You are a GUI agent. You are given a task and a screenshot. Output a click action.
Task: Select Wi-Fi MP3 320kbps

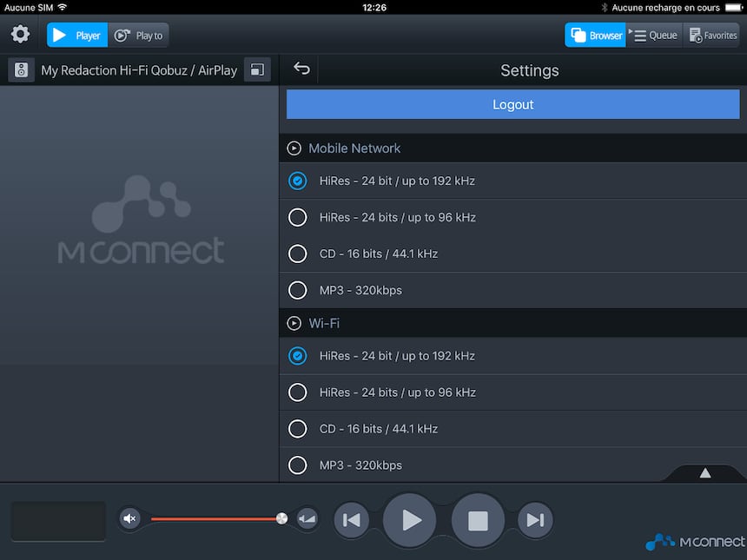[x=513, y=464]
